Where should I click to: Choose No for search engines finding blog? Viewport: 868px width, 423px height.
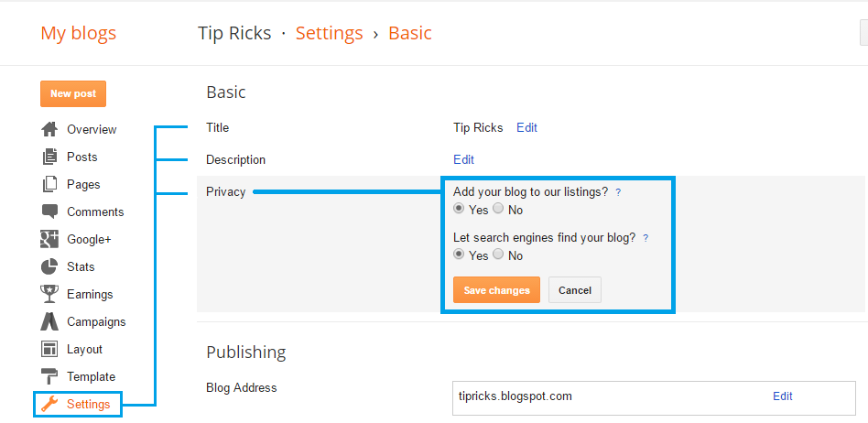[x=498, y=255]
